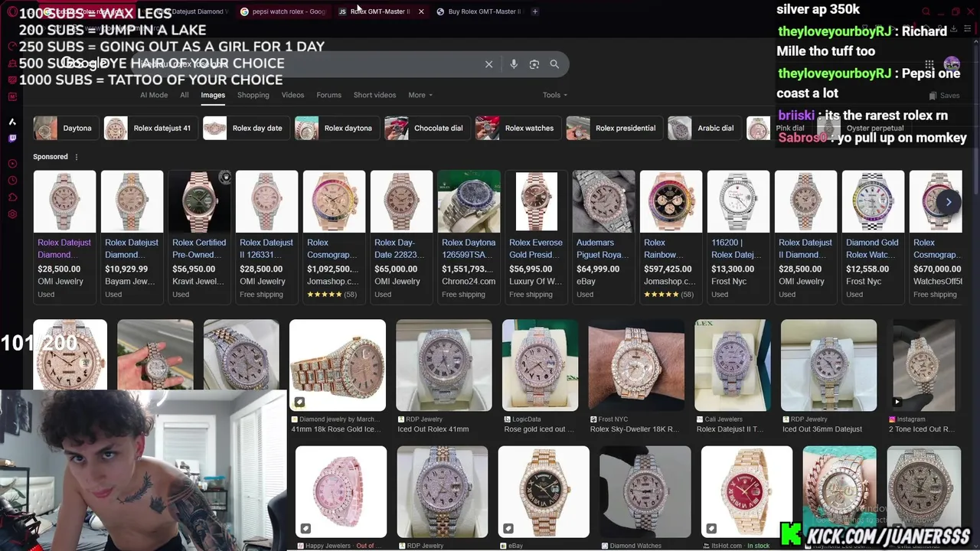Image resolution: width=980 pixels, height=551 pixels.
Task: Select the Daytona suggestion chip
Action: click(65, 129)
